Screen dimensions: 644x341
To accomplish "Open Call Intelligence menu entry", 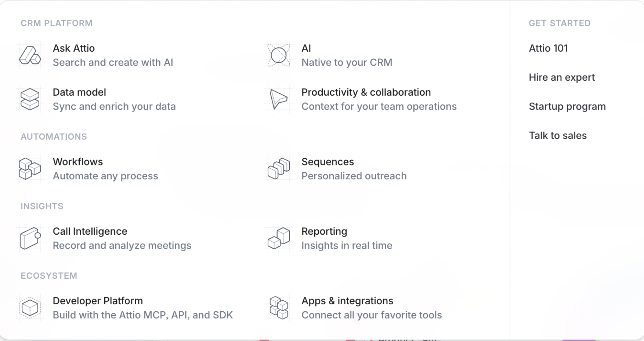I will [x=90, y=231].
